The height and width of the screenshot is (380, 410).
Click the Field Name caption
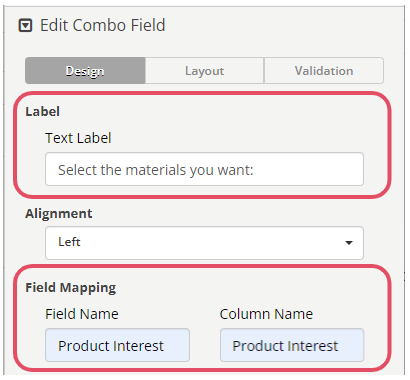tap(82, 314)
